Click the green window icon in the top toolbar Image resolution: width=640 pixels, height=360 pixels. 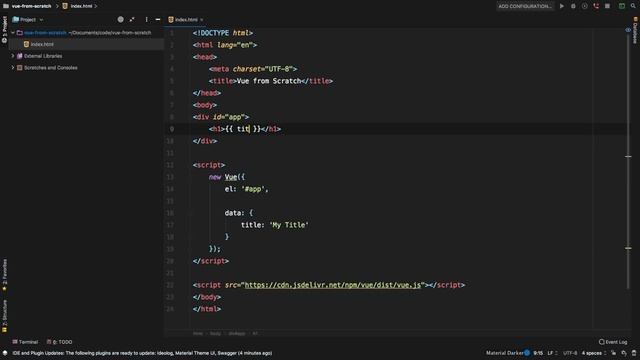[622, 6]
